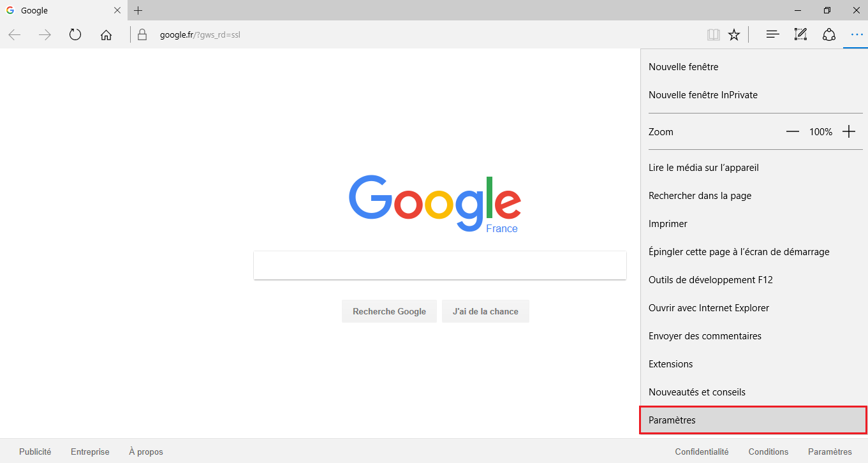Click J'ai de la chance button

485,311
